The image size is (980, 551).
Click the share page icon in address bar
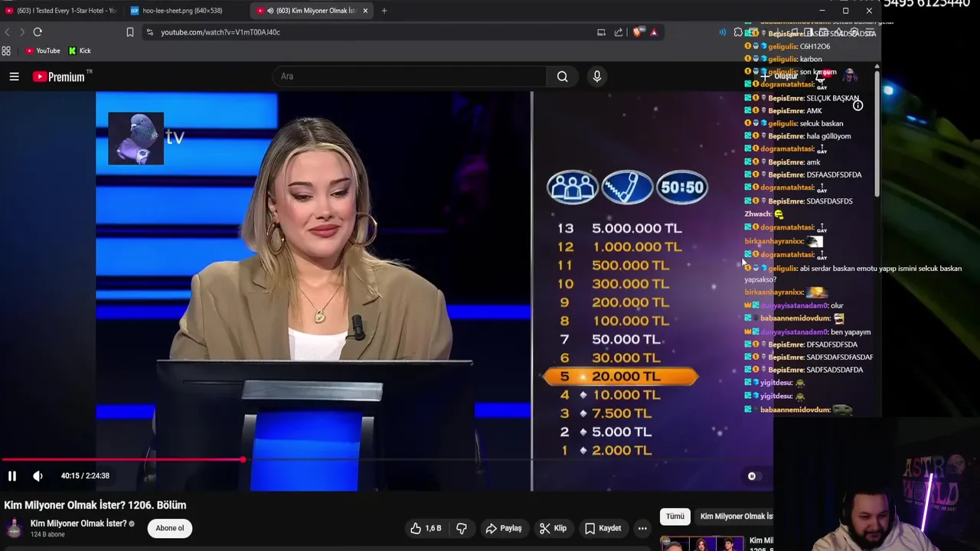click(619, 32)
